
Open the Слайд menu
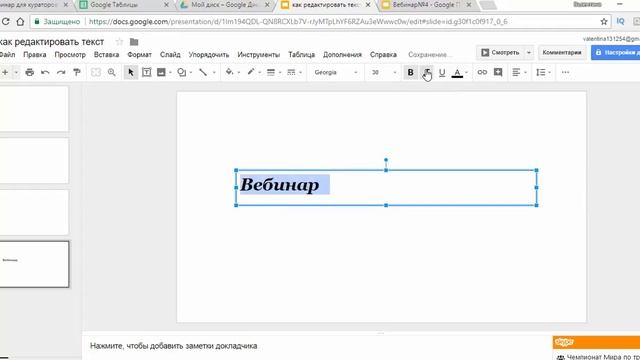point(170,54)
